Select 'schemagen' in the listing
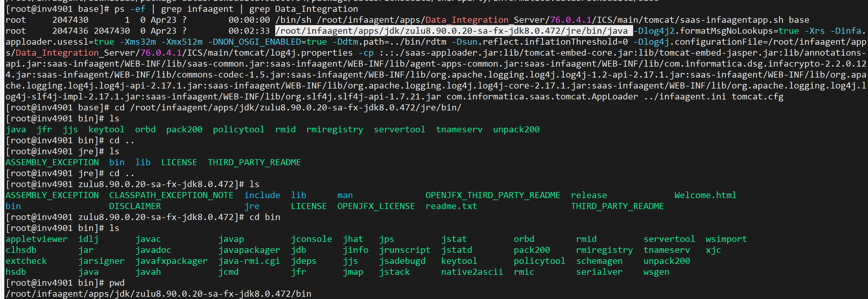The image size is (868, 299). (599, 261)
